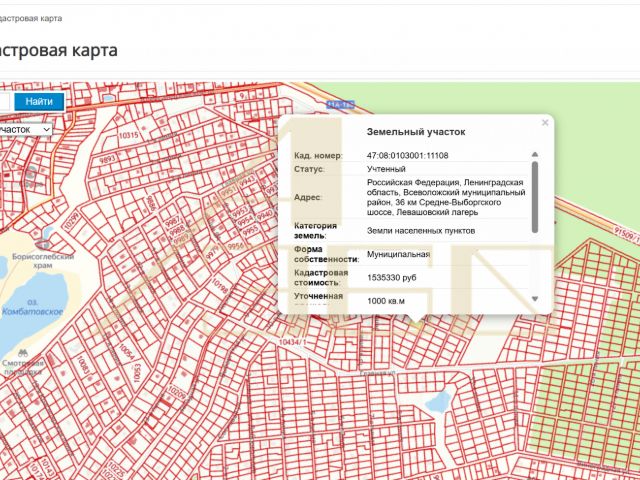Image resolution: width=640 pixels, height=480 pixels.
Task: Click the Кадастровая стоимость label
Action: [321, 278]
